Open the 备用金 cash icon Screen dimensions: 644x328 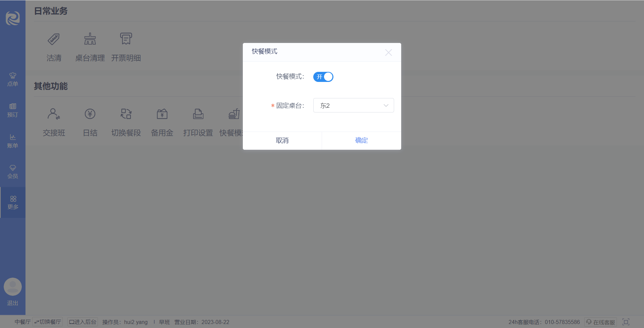point(162,114)
